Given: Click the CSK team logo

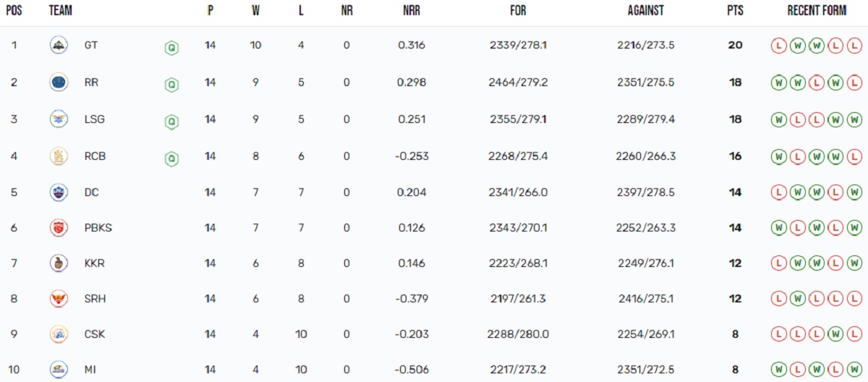Looking at the screenshot, I should 58,334.
